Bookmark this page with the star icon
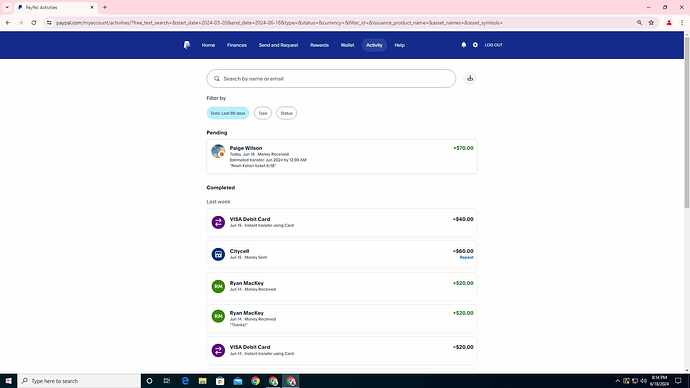Screen dimensions: 690x388 coord(651,22)
